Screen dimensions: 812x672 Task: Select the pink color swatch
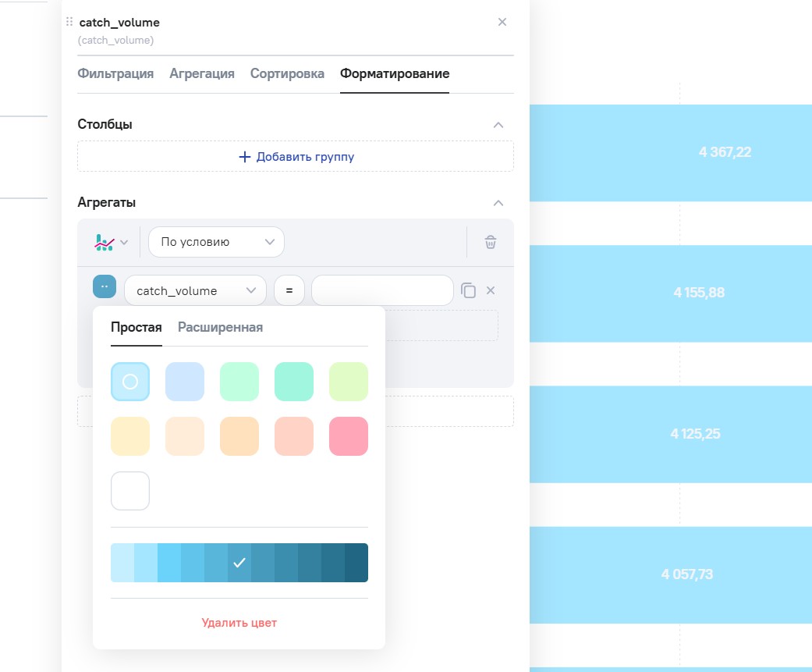point(349,436)
